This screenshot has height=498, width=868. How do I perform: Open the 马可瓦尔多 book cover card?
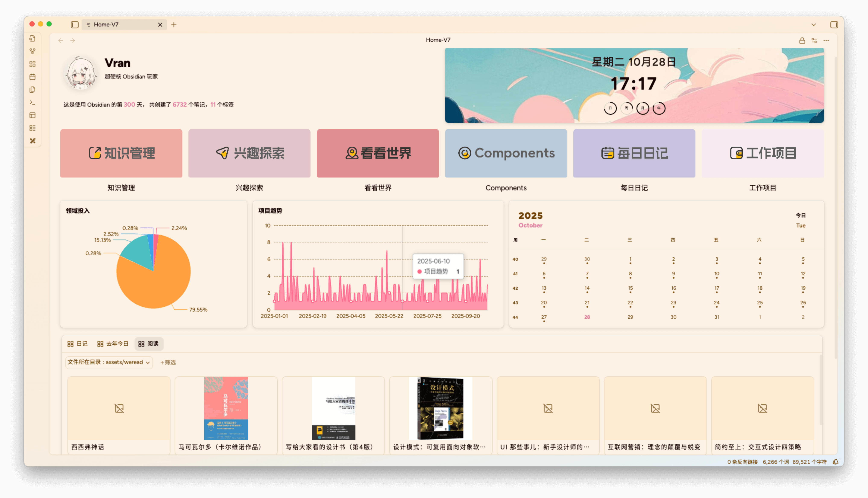(226, 409)
